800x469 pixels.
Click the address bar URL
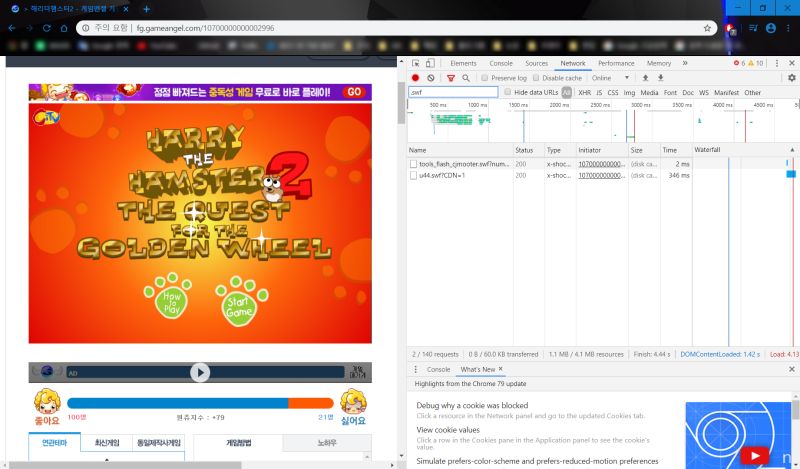coord(205,28)
